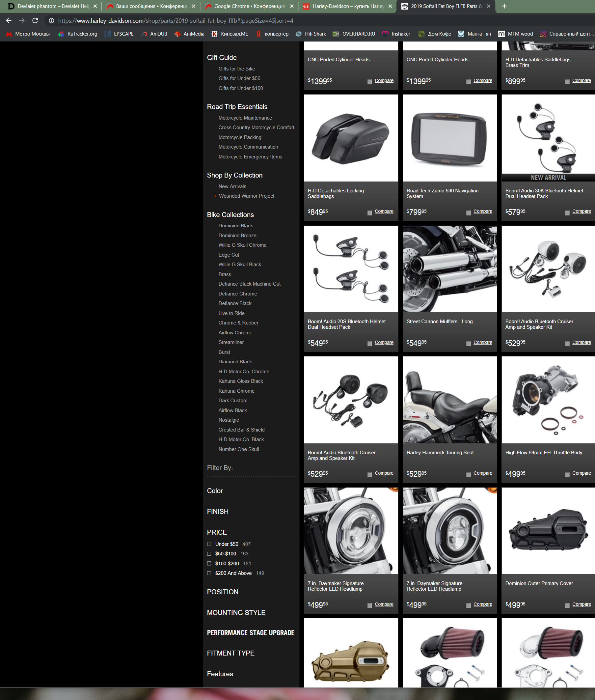Open Справочный центр bookmark
Viewport: 595px width, 700px height.
[566, 34]
